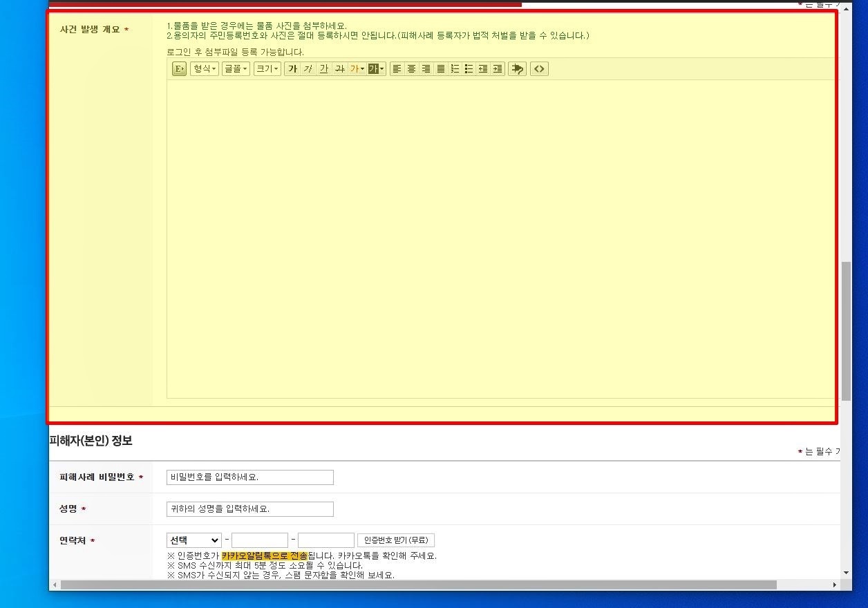This screenshot has width=868, height=608.
Task: Click the 인증번호 받기(무료) button
Action: pos(396,540)
